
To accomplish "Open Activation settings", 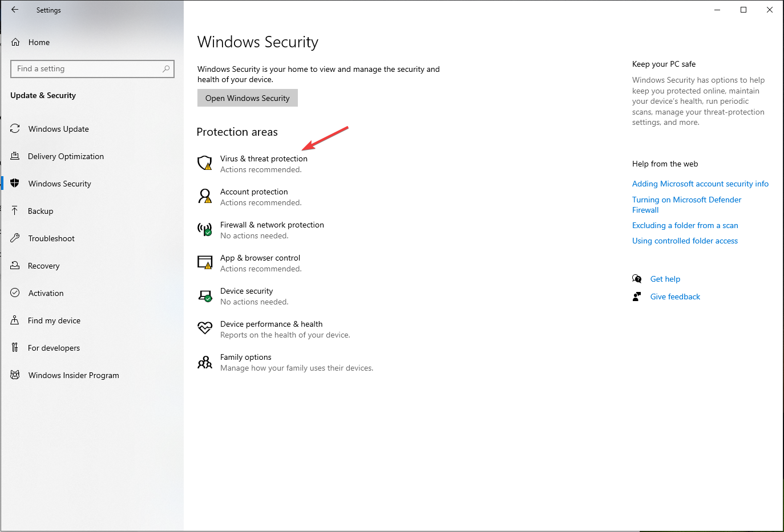I will [46, 293].
